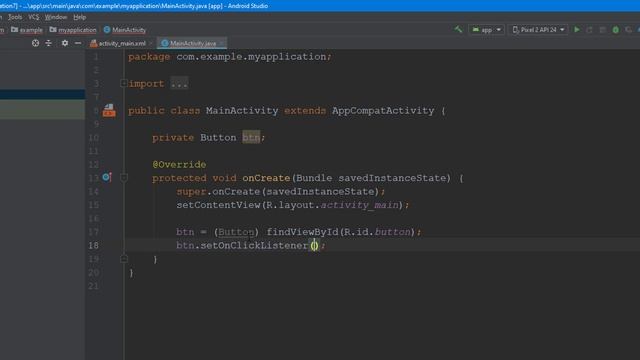The width and height of the screenshot is (640, 360).
Task: Click the Make Project hammer icon
Action: point(458,29)
